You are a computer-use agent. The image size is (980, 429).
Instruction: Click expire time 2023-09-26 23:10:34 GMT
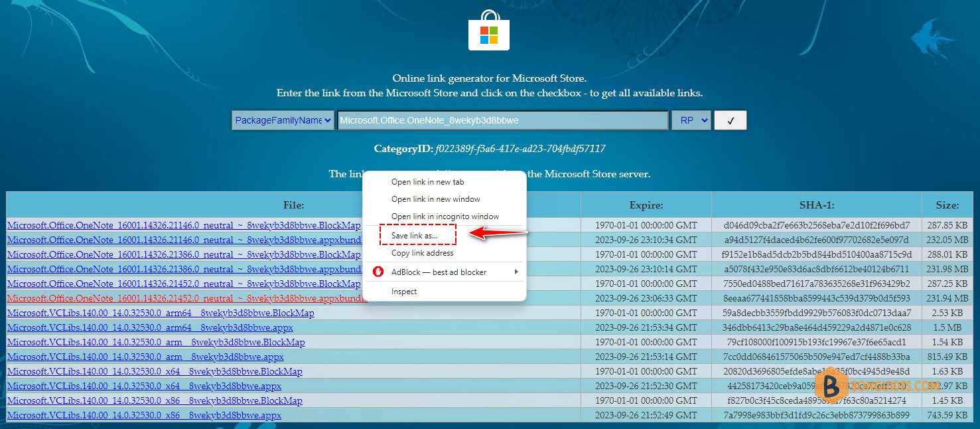click(646, 240)
